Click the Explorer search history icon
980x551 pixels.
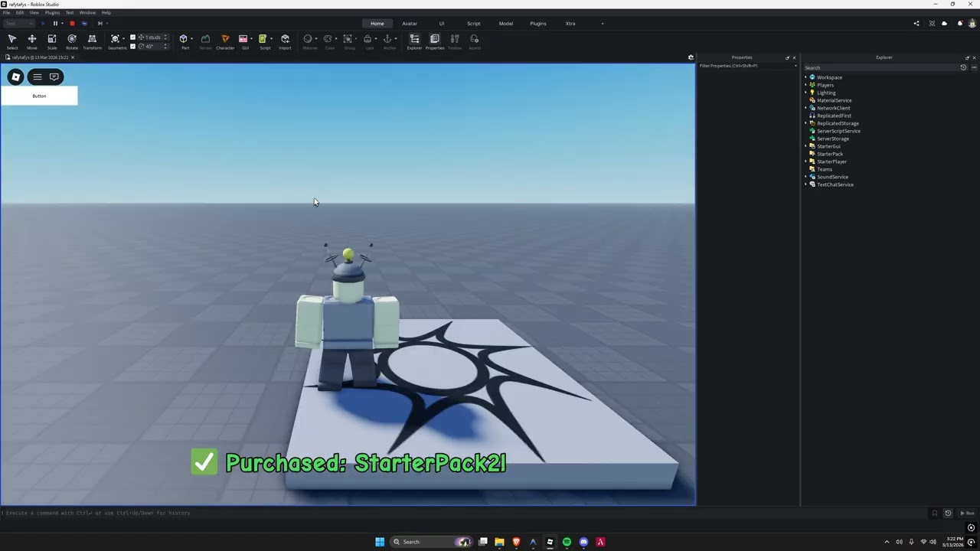963,67
